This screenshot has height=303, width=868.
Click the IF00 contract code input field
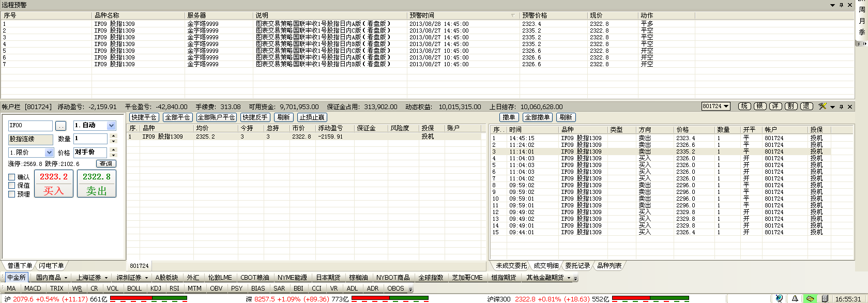(x=30, y=126)
